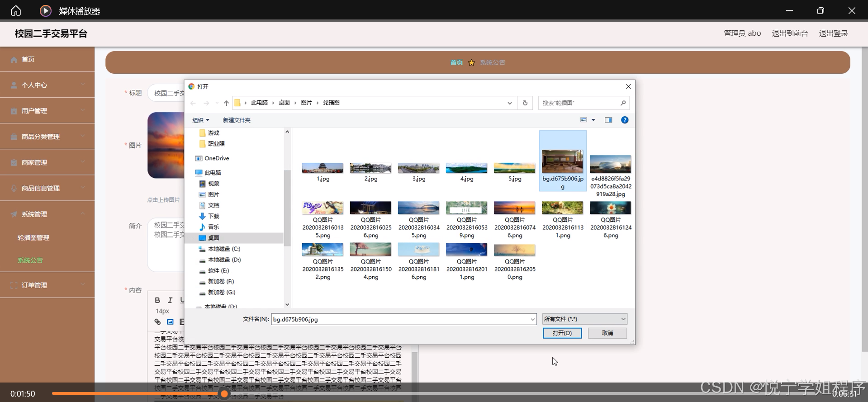Select 新加卷 (G:) drive
This screenshot has width=868, height=402.
(218, 292)
